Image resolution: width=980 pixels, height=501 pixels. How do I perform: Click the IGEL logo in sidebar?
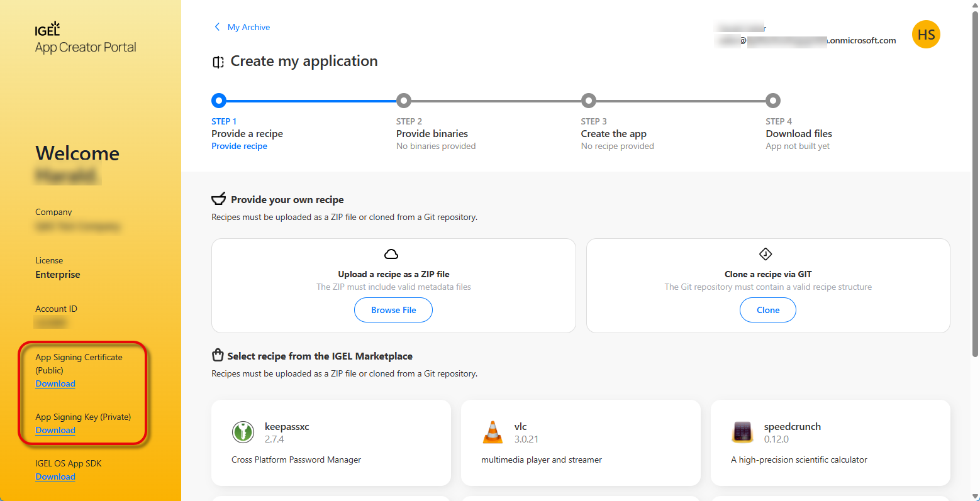(x=47, y=29)
